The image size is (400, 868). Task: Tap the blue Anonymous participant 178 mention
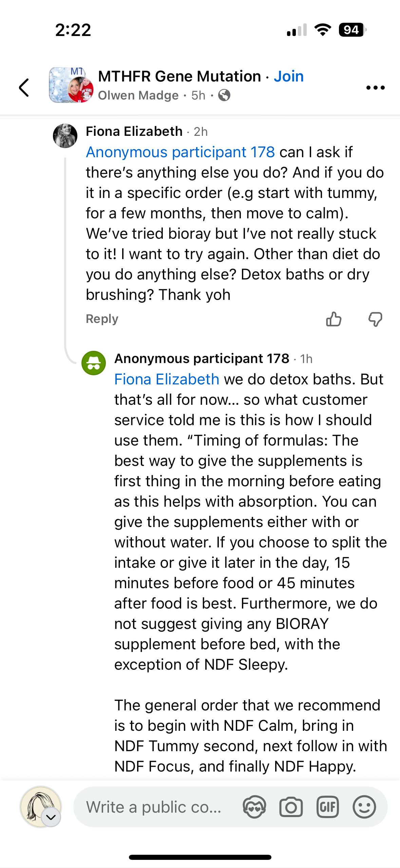click(x=180, y=152)
